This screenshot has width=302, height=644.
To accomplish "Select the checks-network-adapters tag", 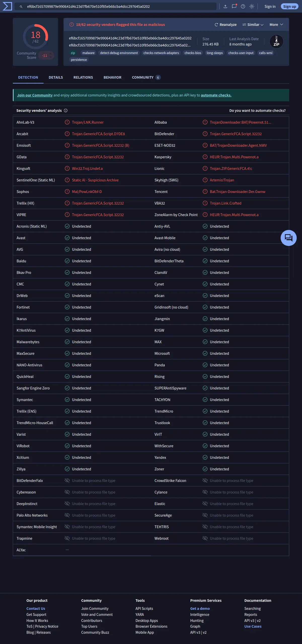I will tap(161, 53).
